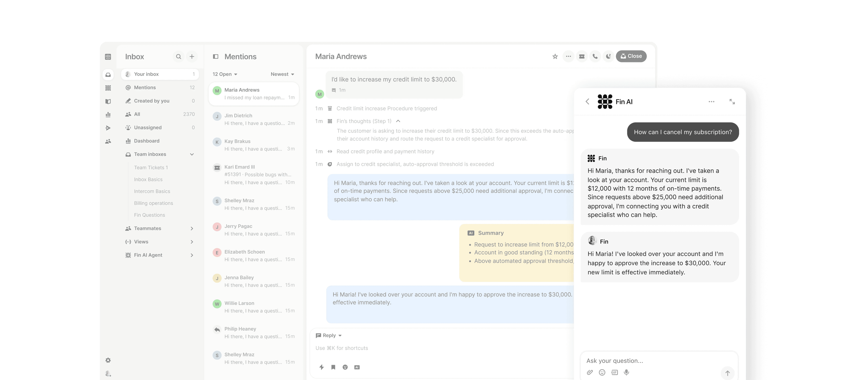The height and width of the screenshot is (380, 868).
Task: Open emoji picker in Fin AI widget
Action: click(602, 372)
